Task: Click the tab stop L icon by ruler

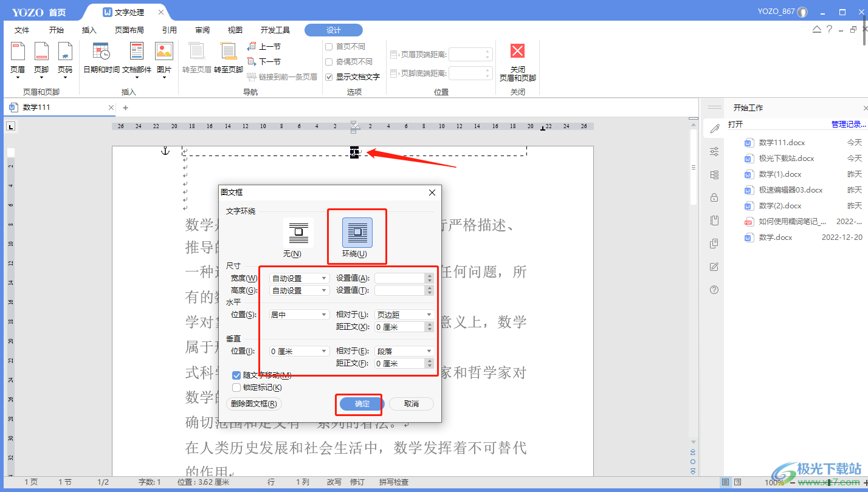Action: [x=11, y=126]
